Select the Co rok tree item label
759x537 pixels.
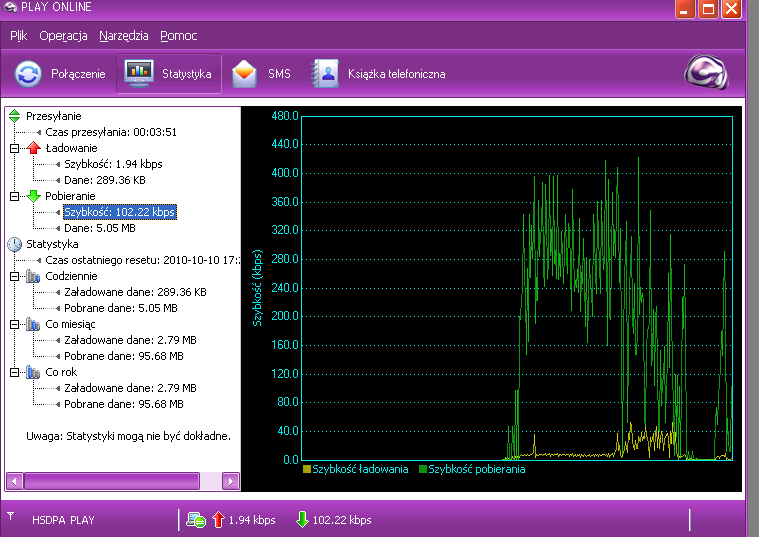tap(61, 372)
